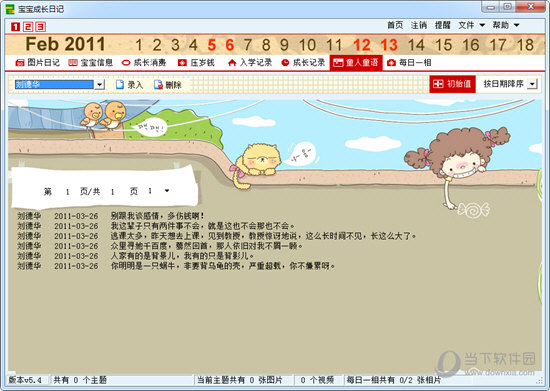Image resolution: width=550 pixels, height=391 pixels.
Task: Open the 宝宝信息 tab
Action: (x=90, y=63)
